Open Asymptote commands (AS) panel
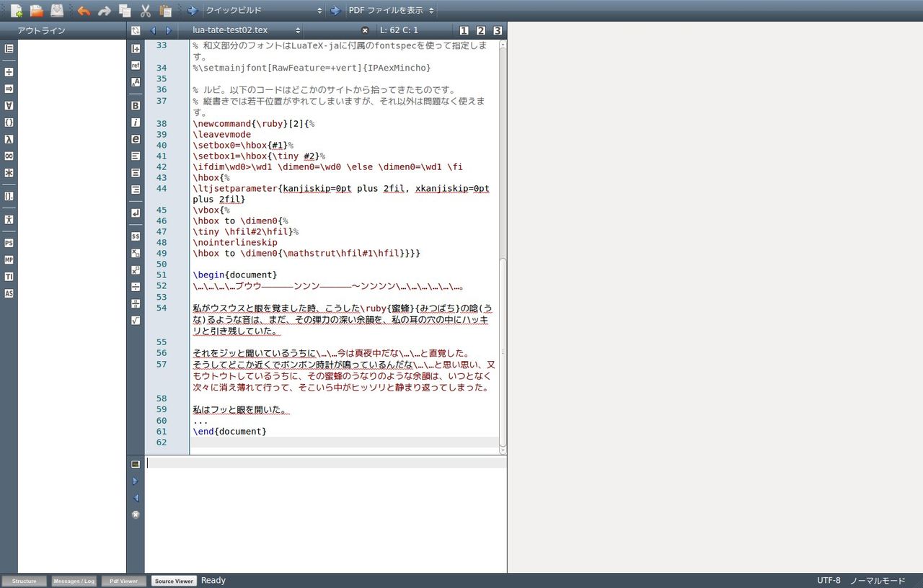 coord(9,293)
